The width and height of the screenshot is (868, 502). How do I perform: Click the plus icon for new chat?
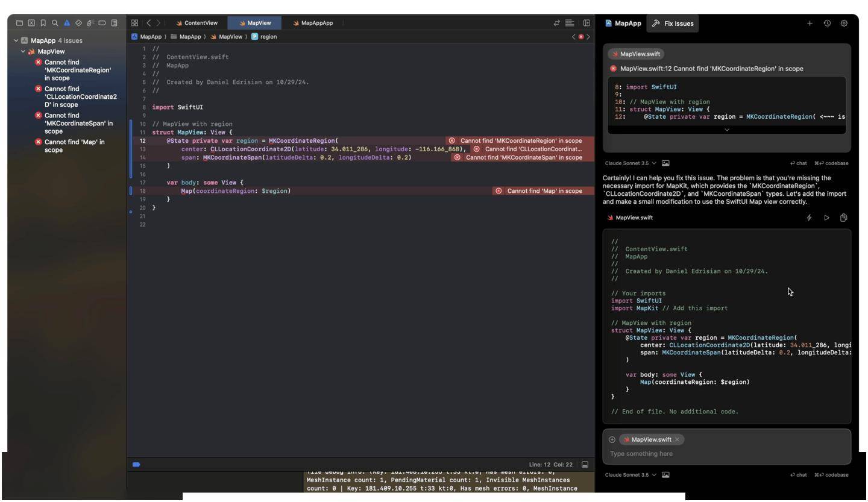810,24
